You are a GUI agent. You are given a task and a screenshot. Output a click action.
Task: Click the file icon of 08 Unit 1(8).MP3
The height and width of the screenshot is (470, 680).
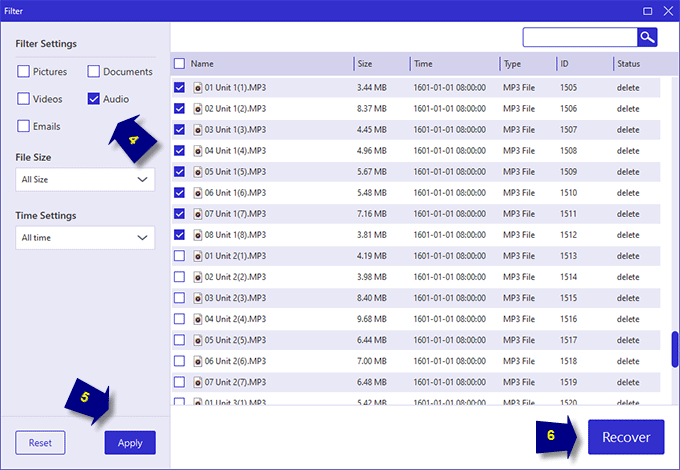[198, 235]
